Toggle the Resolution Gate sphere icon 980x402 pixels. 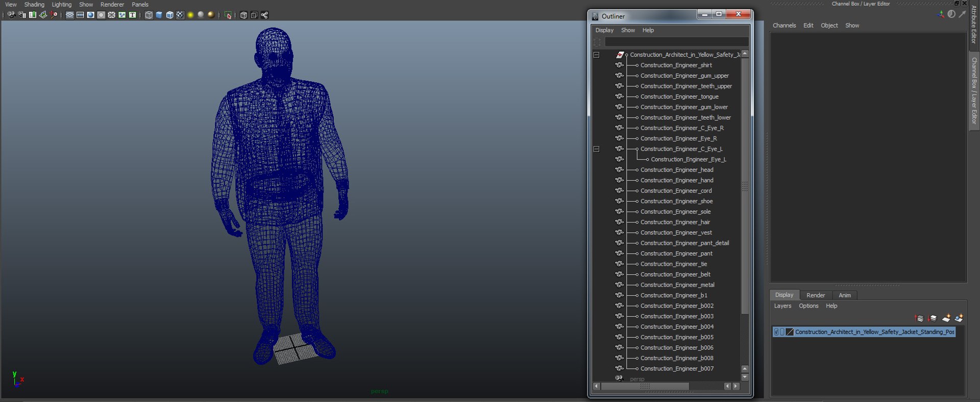91,15
